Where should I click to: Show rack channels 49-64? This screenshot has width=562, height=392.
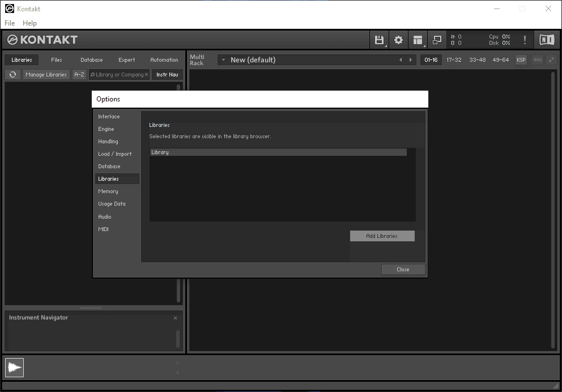click(500, 60)
